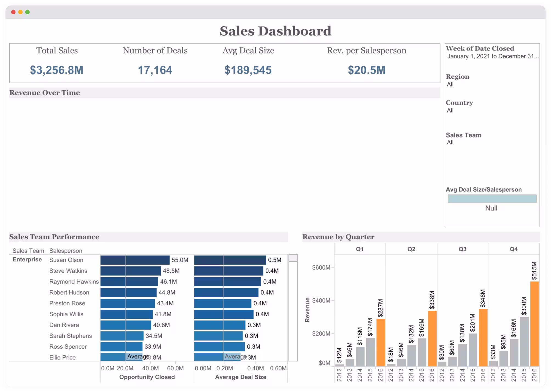This screenshot has width=551, height=392.
Task: Select the Ross Spencer row label
Action: 68,347
